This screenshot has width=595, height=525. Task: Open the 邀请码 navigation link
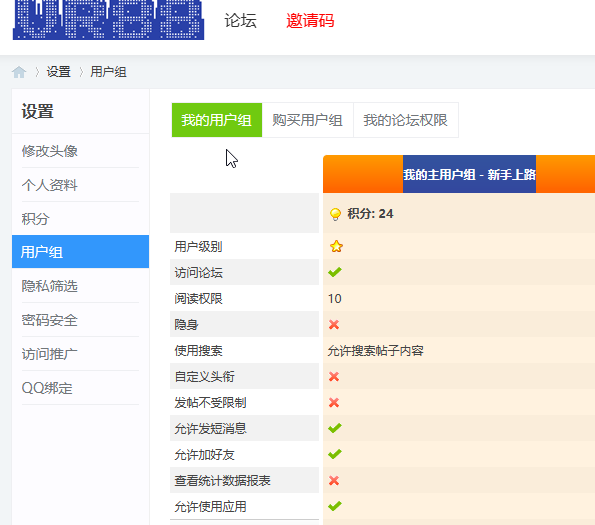click(x=310, y=20)
